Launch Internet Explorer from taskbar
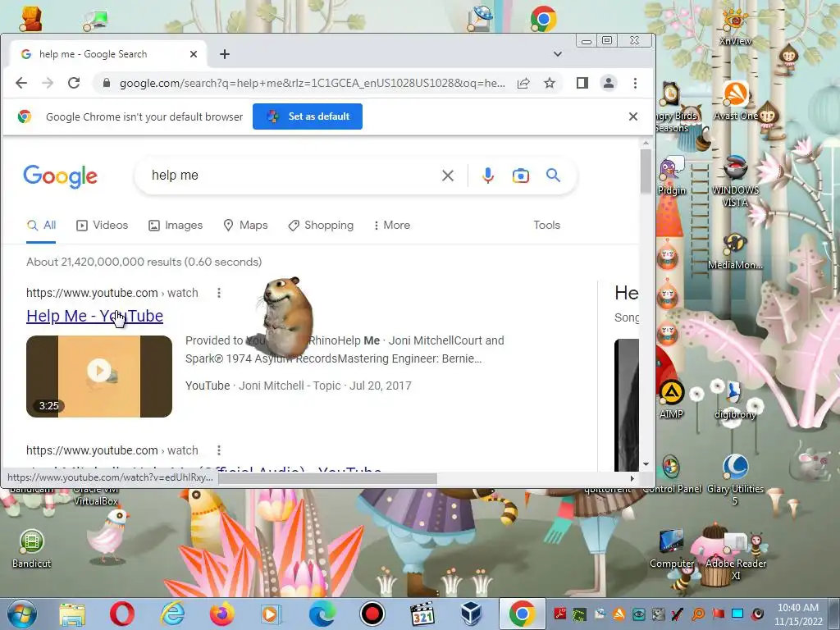The width and height of the screenshot is (840, 630). (x=172, y=614)
